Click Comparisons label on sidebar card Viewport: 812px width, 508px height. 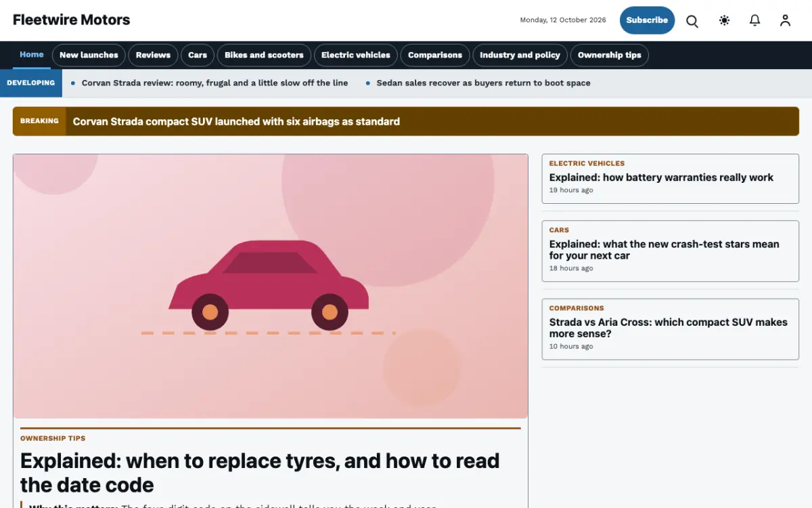click(x=577, y=308)
